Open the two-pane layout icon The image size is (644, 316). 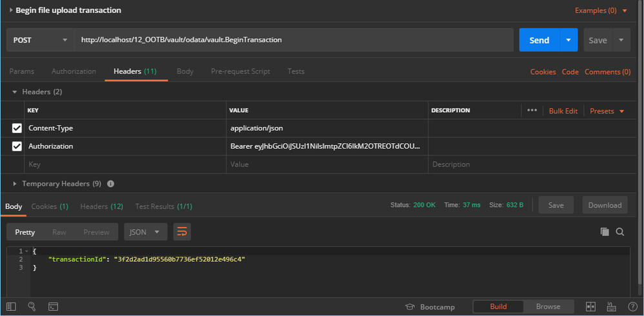click(590, 306)
